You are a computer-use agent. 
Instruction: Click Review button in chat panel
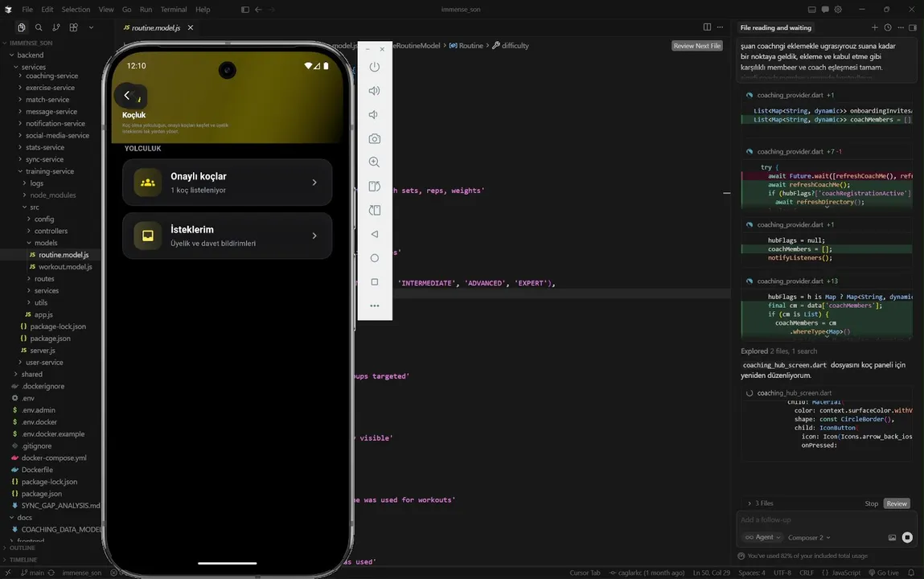pyautogui.click(x=897, y=503)
